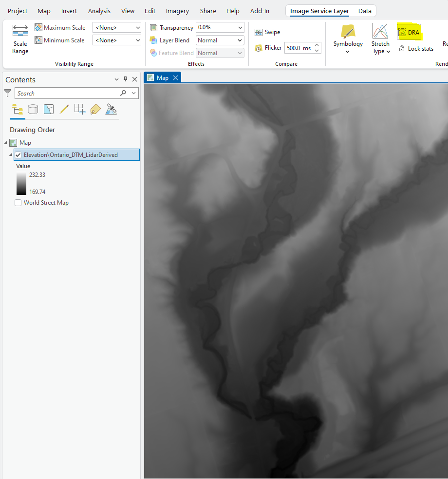This screenshot has width=448, height=479.
Task: Switch Contents to List By Editing
Action: [x=64, y=109]
